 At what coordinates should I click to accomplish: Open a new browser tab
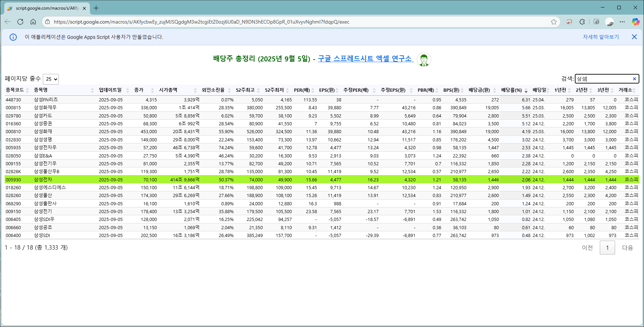(96, 8)
